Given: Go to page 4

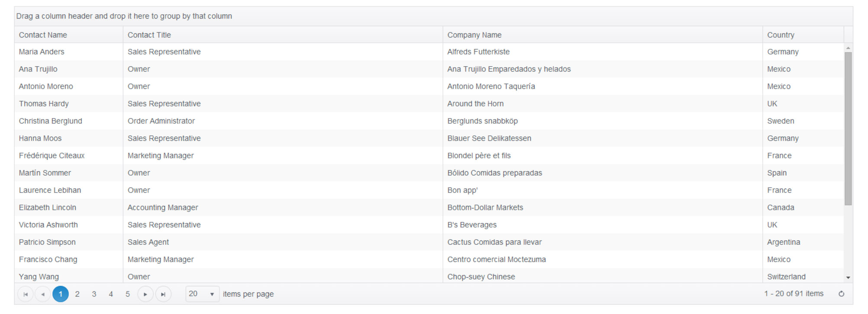Looking at the screenshot, I should [111, 294].
